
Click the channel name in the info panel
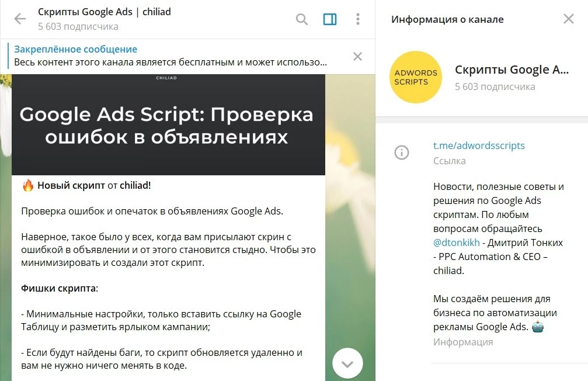512,70
